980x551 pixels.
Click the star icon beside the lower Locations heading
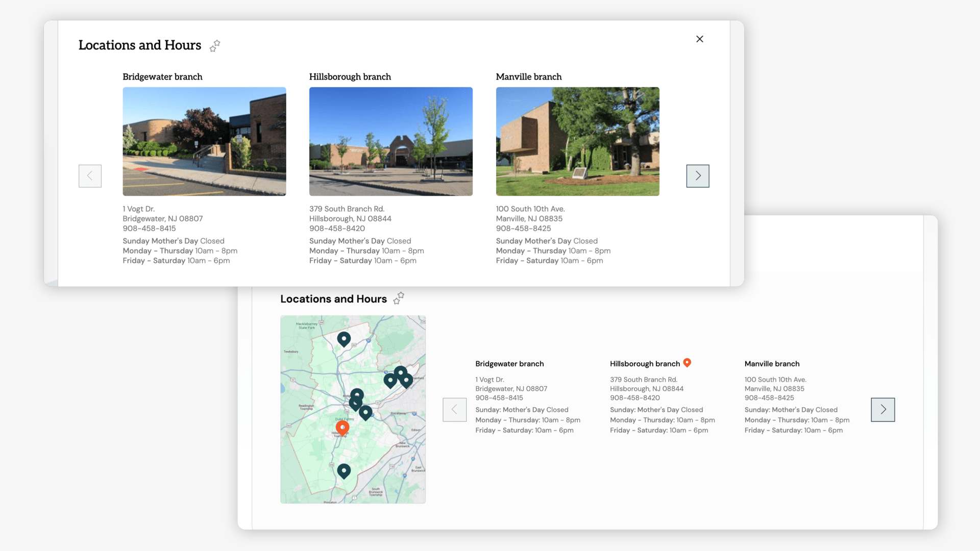[399, 298]
